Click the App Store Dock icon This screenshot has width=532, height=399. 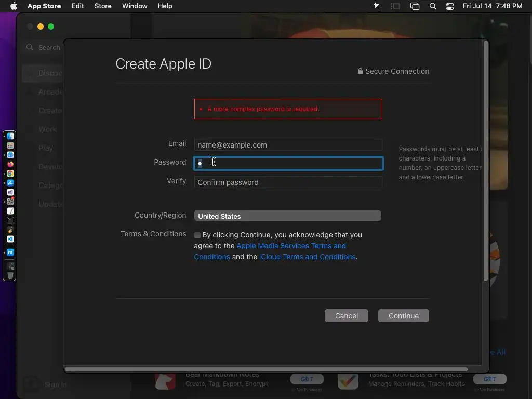click(x=10, y=183)
